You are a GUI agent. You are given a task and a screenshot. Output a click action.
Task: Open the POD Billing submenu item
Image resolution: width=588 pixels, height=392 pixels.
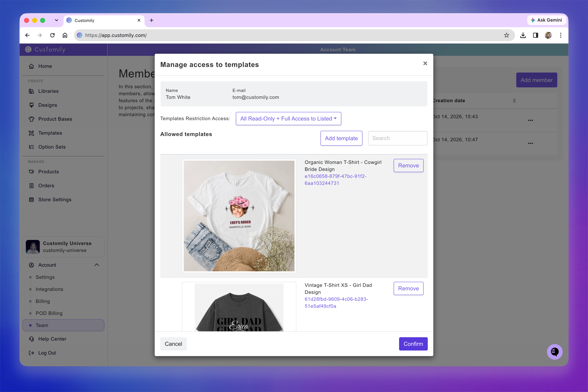coord(49,313)
